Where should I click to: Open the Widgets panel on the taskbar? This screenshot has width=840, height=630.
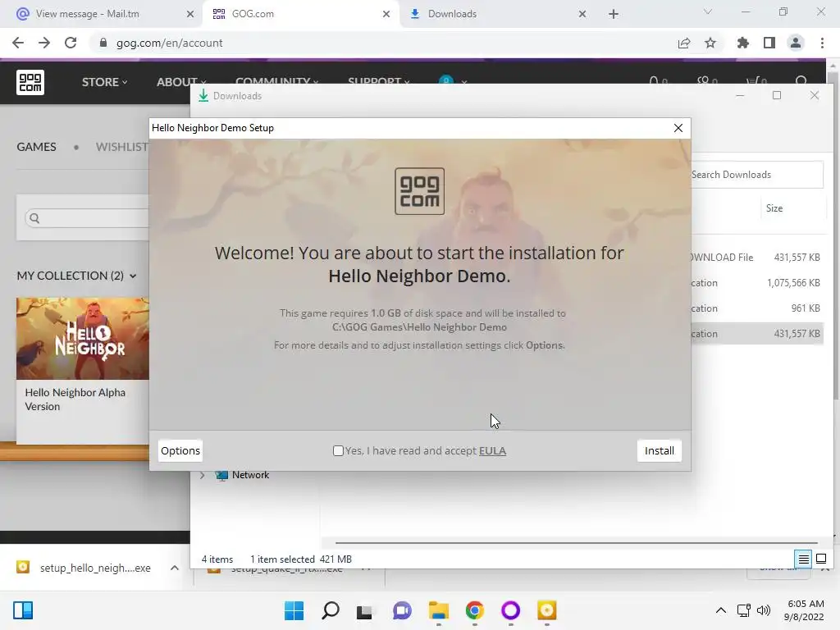23,610
